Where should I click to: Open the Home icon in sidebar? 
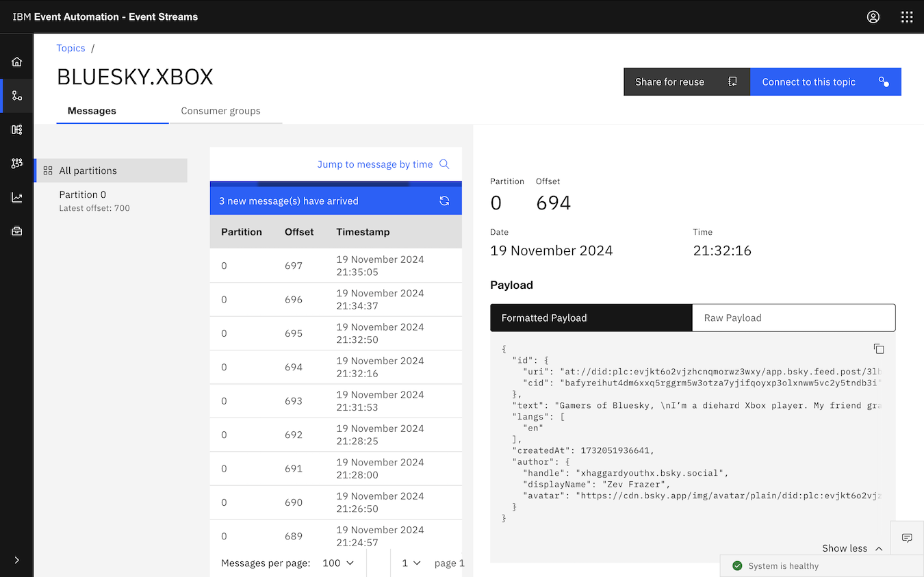pyautogui.click(x=16, y=62)
